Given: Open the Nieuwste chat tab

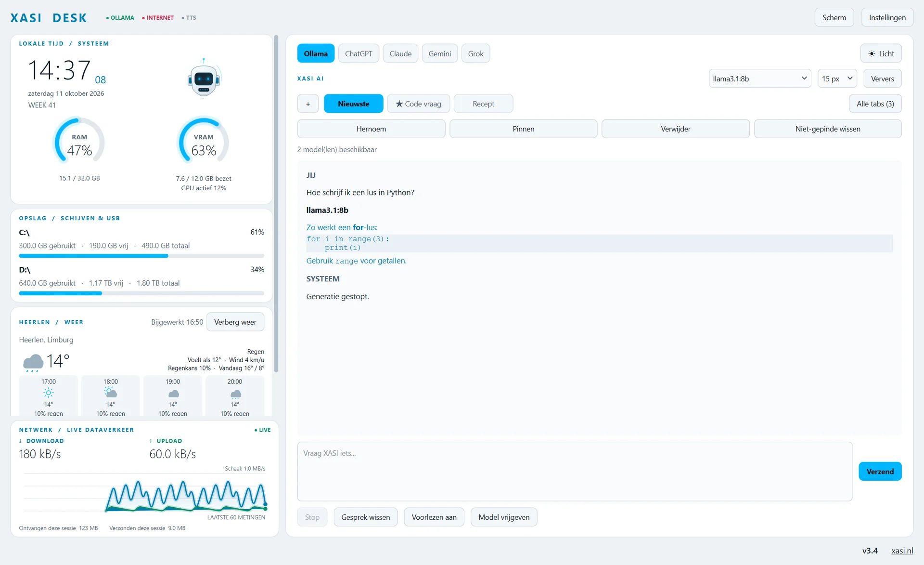Looking at the screenshot, I should (x=354, y=104).
